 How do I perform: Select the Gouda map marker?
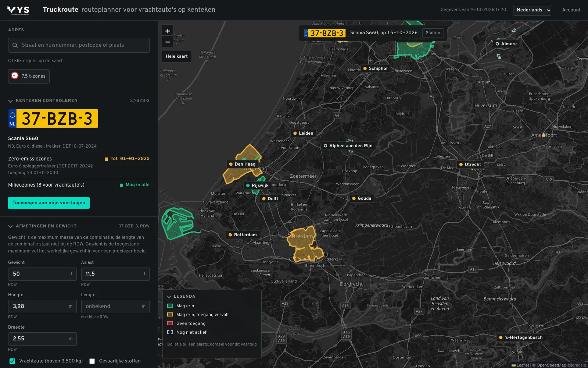pos(362,198)
